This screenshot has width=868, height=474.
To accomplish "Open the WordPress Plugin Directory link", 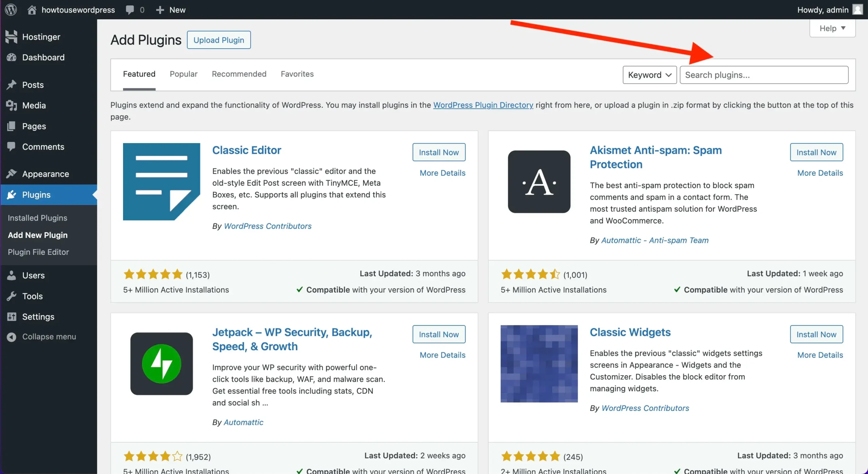I will pos(483,105).
